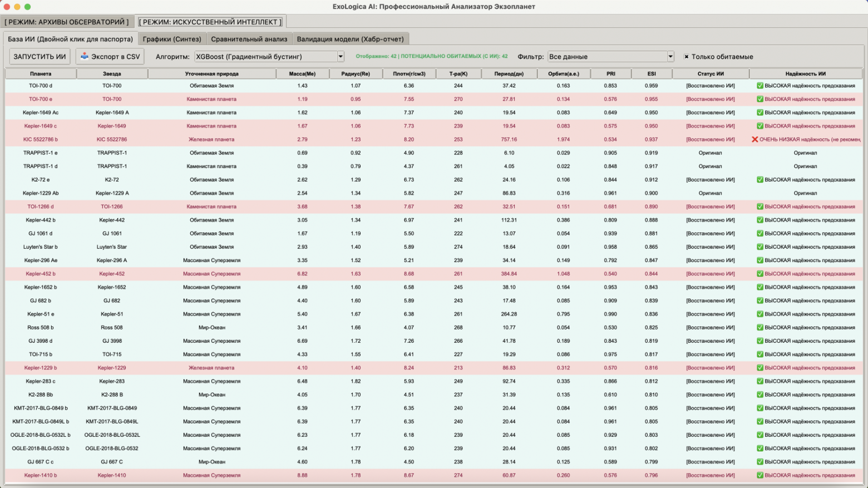The image size is (868, 488).
Task: Click the CSV export icon
Action: pyautogui.click(x=85, y=56)
